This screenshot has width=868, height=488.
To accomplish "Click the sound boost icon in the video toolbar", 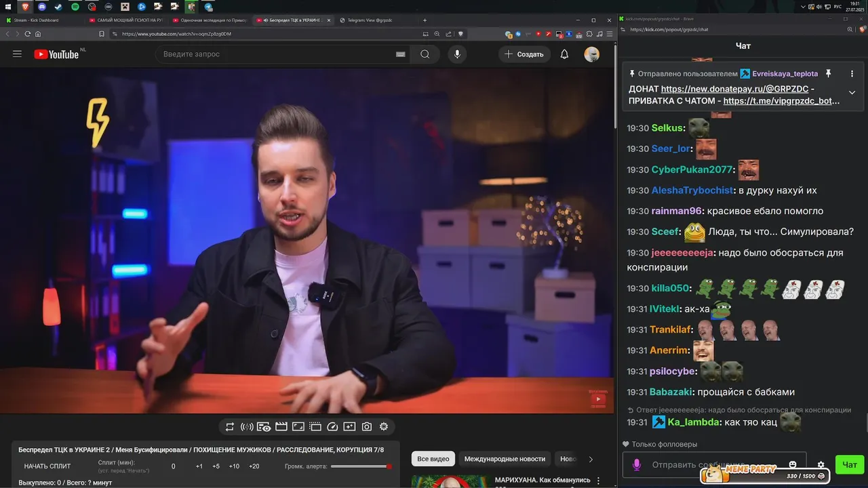I will 247,426.
